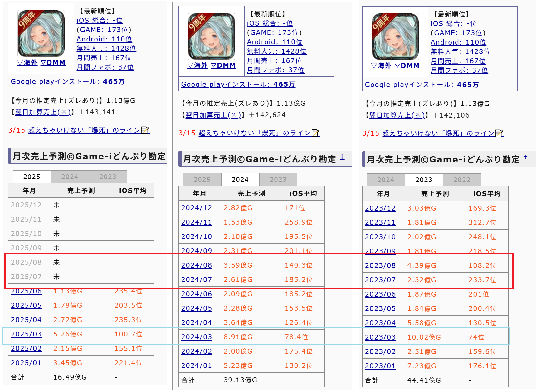Click the 74位 iOS average cell
Image resolution: width=536 pixels, height=392 pixels.
pos(487,337)
